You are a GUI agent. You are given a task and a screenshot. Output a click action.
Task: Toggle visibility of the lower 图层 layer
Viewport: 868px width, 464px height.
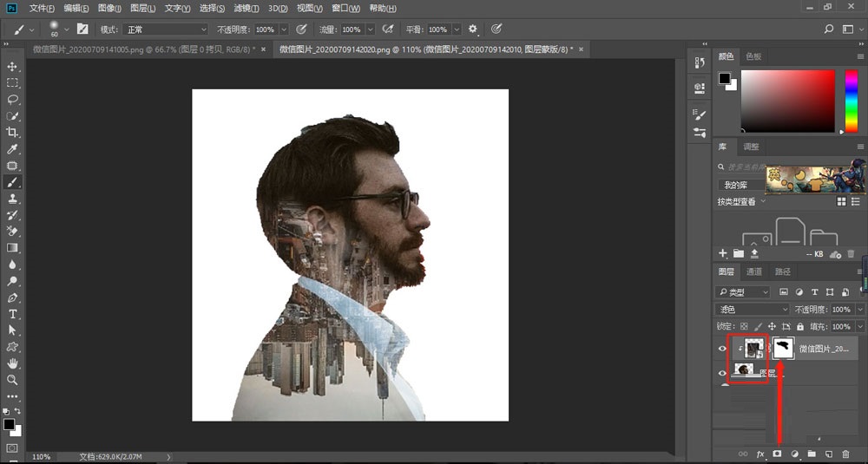point(723,372)
